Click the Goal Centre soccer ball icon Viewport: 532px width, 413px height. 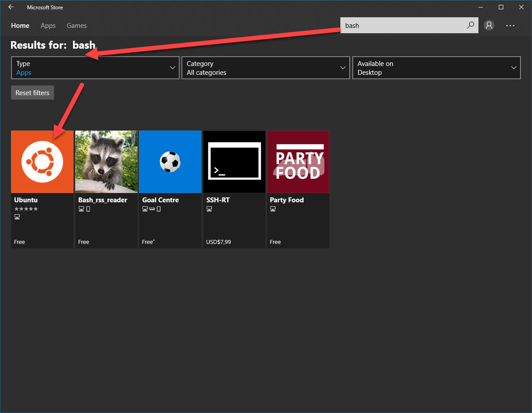coord(170,162)
